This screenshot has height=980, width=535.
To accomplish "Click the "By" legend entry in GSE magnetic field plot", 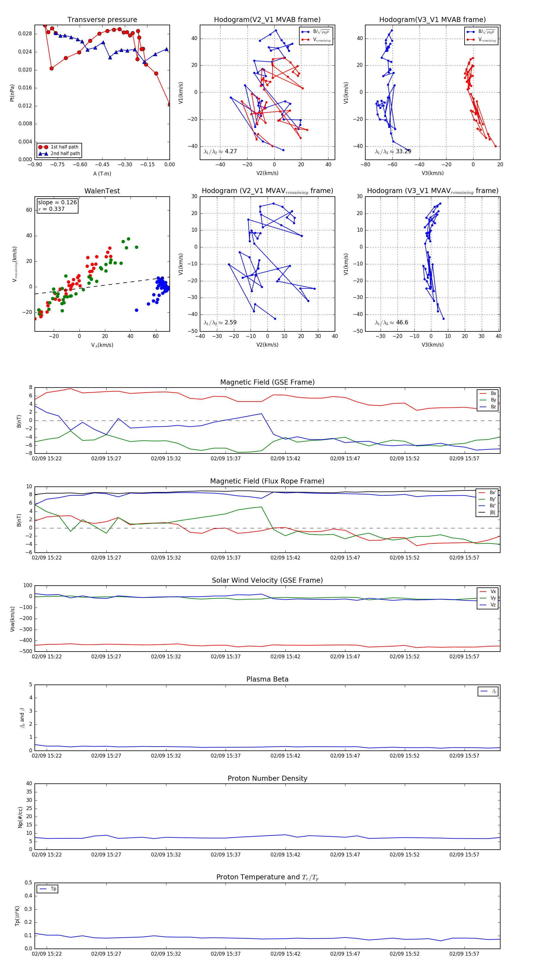I will click(488, 400).
